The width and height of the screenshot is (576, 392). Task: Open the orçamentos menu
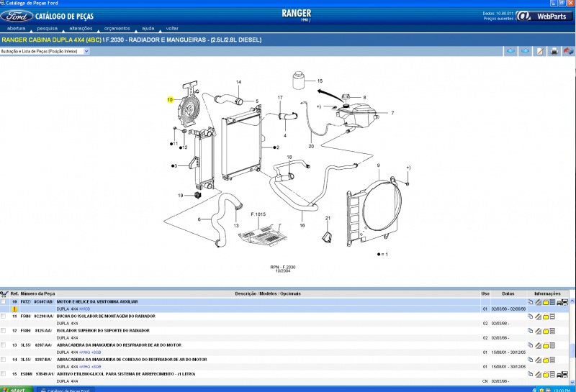point(117,28)
